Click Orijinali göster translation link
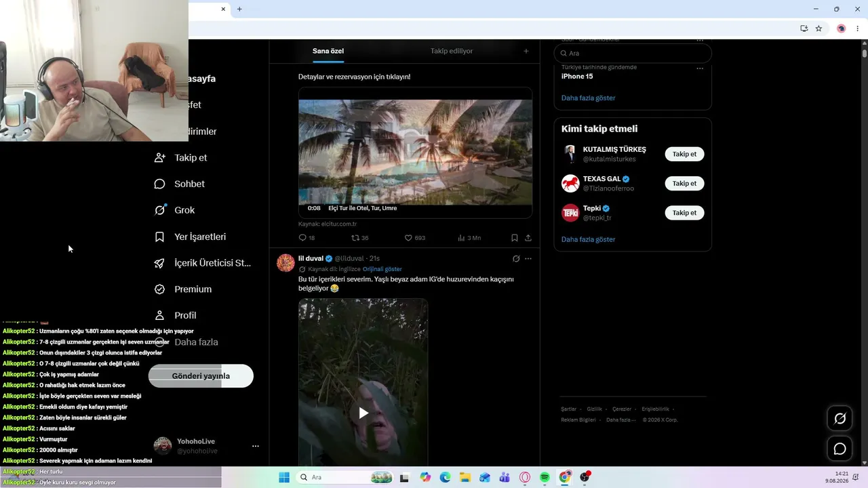This screenshot has height=488, width=868. 382,269
